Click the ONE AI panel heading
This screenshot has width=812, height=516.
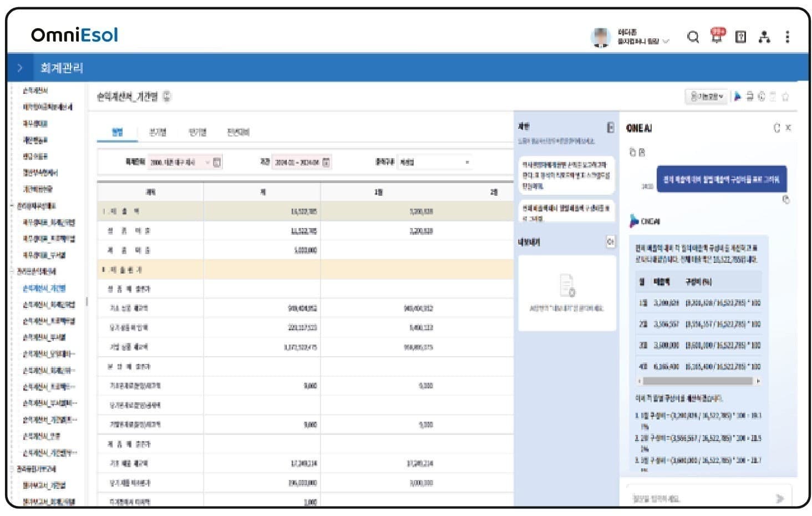pos(639,128)
